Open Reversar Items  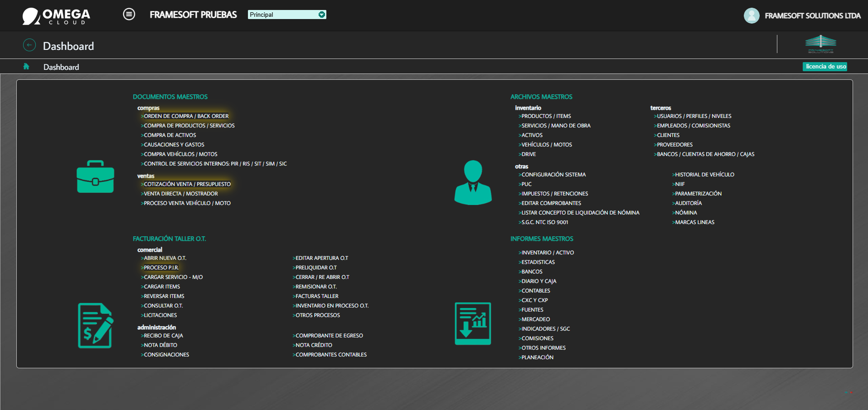[164, 296]
